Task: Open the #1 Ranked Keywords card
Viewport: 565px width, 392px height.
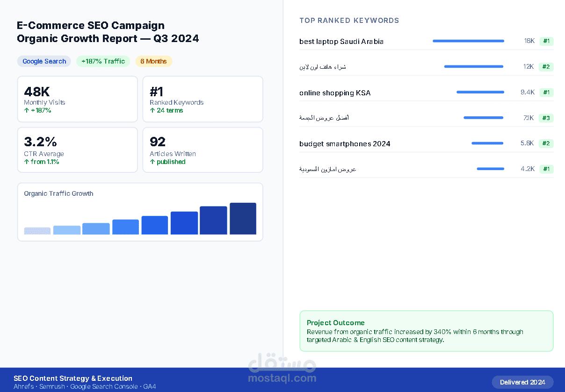Action: click(x=203, y=100)
